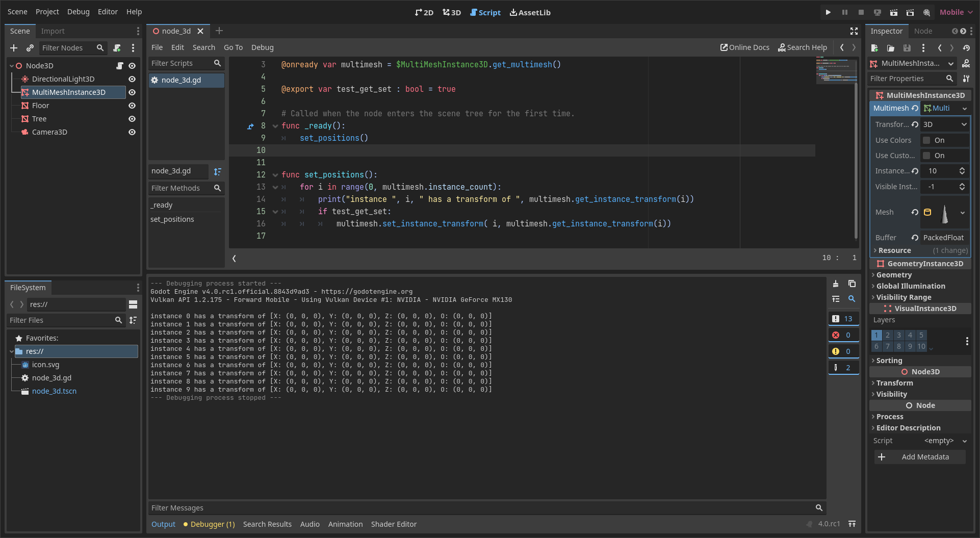
Task: Open the Debug menu
Action: 78,11
